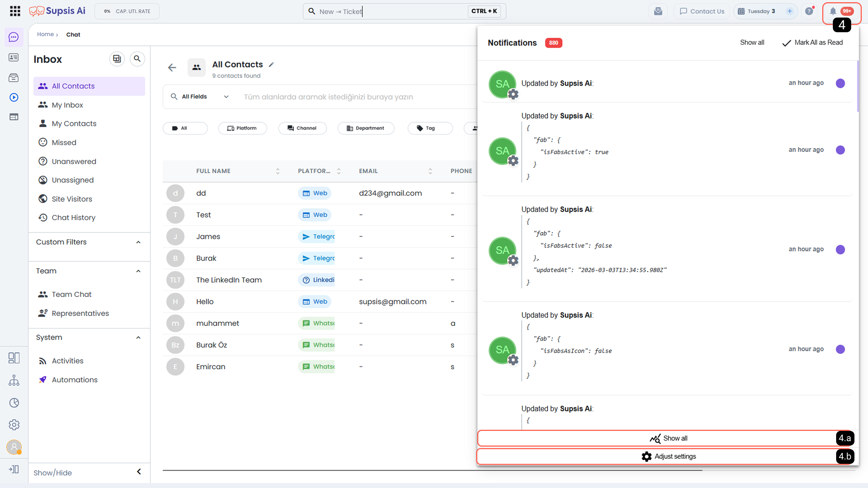Select All Contacts in Inbox

click(x=89, y=86)
